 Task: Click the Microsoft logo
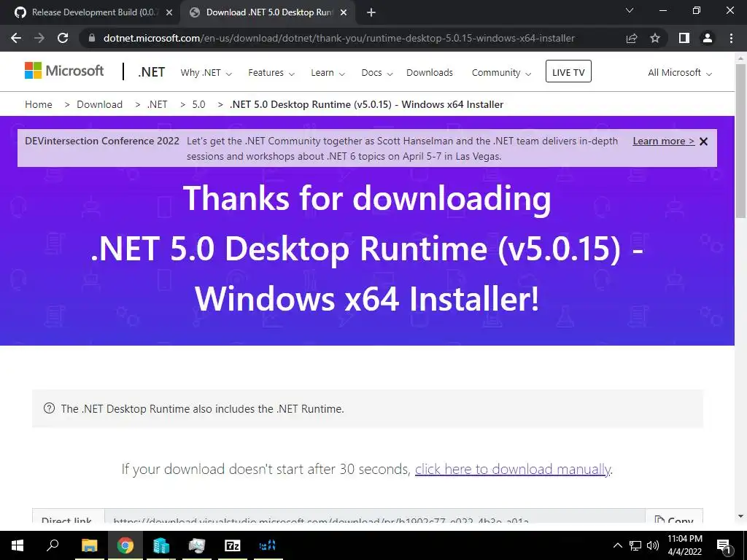click(x=64, y=71)
